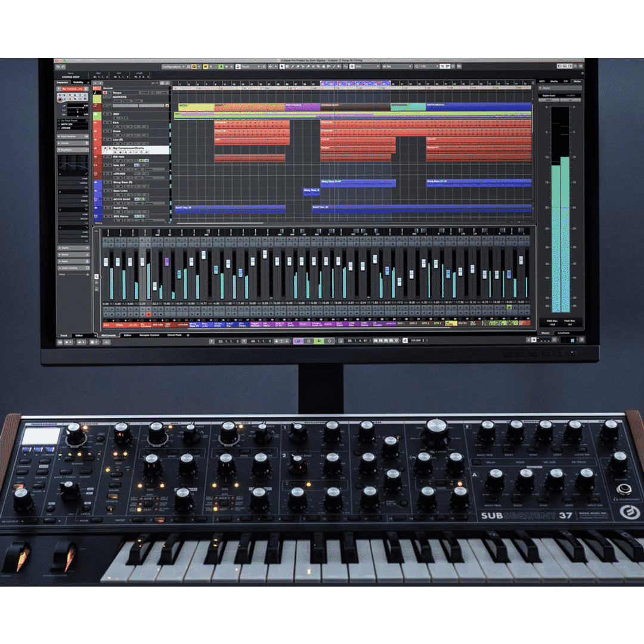
Task: Switch to the Visibility tab
Action: [78, 82]
